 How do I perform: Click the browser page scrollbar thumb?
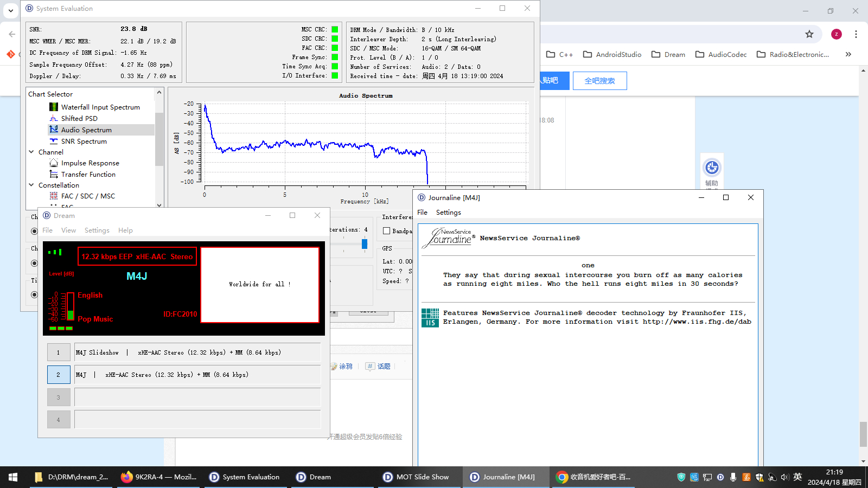(x=863, y=434)
